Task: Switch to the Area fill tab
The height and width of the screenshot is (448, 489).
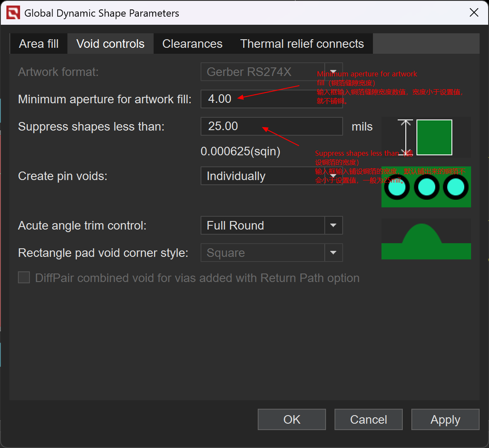Action: (x=39, y=44)
